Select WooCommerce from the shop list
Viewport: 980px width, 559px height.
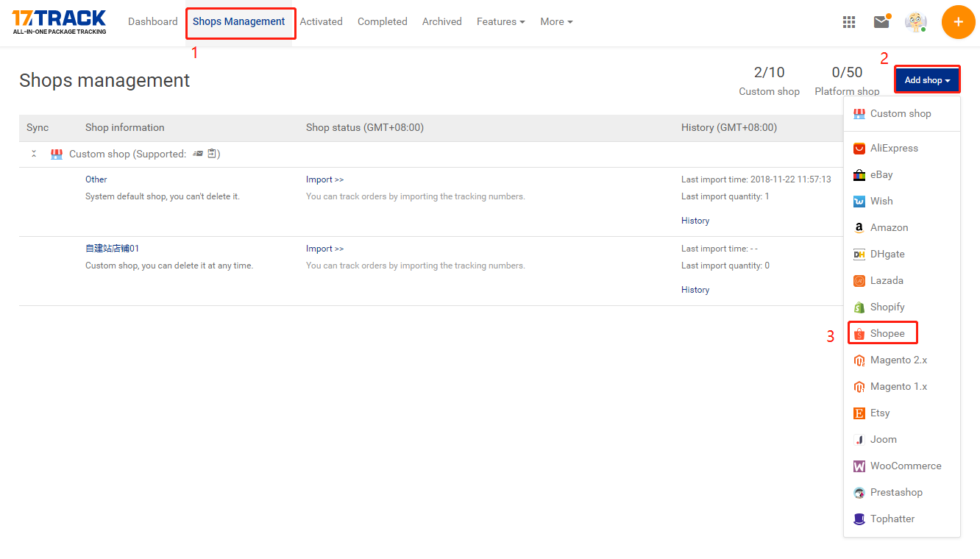tap(902, 466)
